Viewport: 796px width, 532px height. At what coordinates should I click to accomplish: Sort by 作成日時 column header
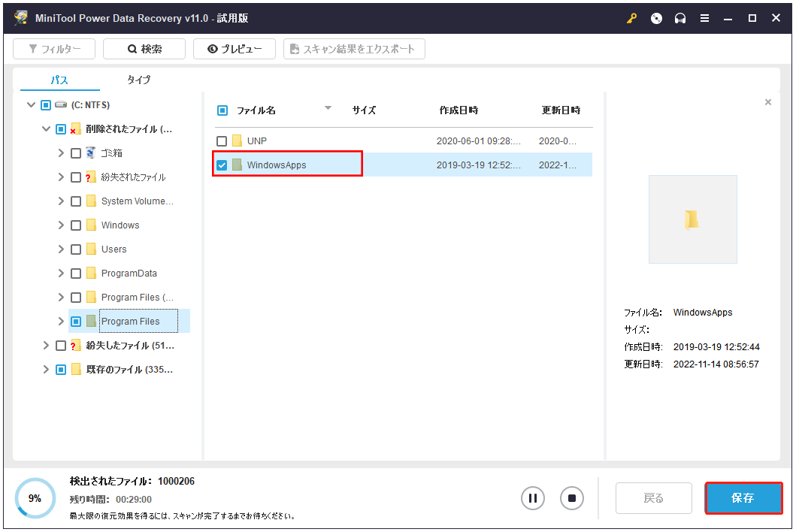click(459, 110)
